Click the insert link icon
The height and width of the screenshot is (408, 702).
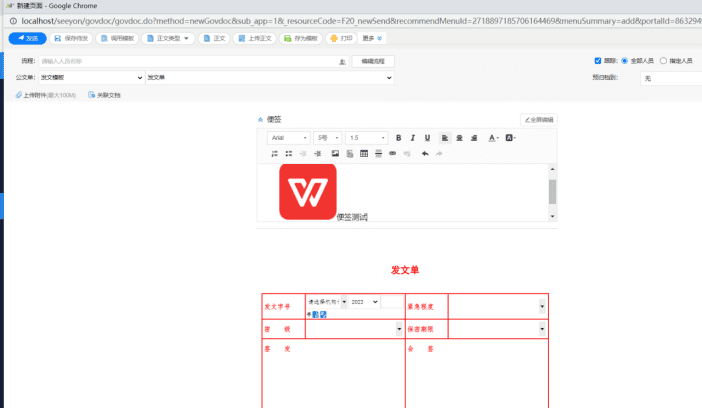[x=393, y=154]
